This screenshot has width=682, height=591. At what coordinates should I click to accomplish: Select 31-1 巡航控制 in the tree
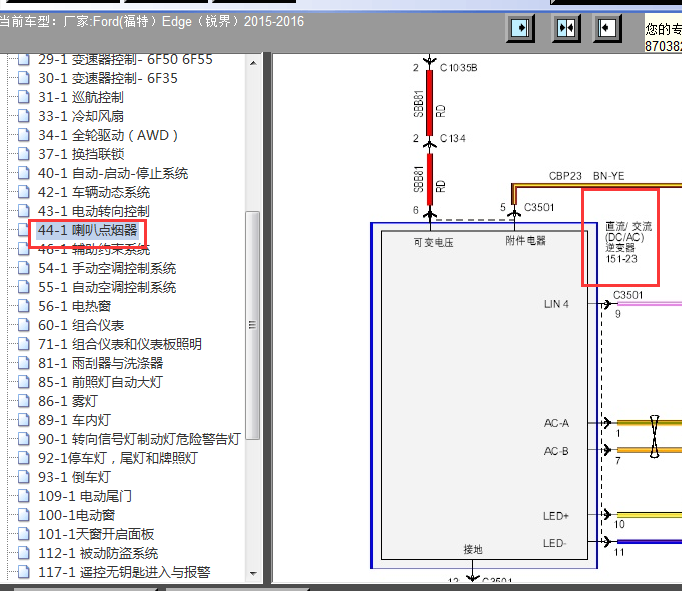(81, 97)
